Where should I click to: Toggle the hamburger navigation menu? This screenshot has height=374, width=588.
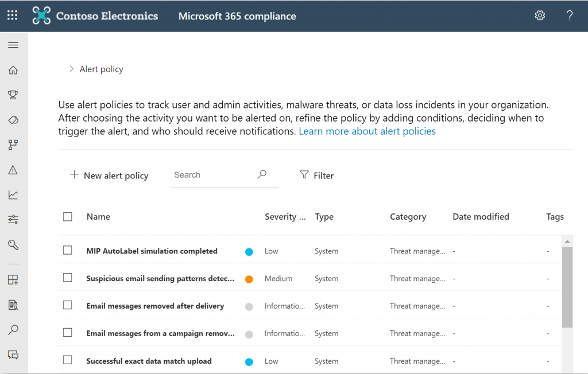point(13,45)
